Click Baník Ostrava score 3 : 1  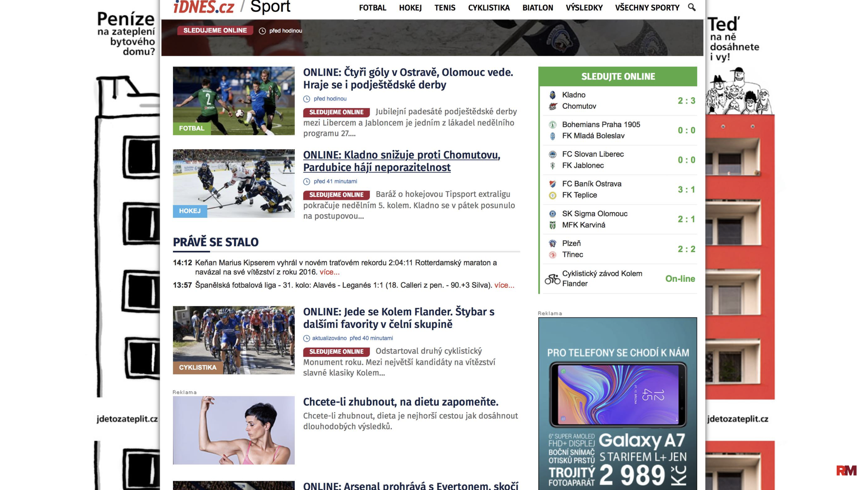686,190
